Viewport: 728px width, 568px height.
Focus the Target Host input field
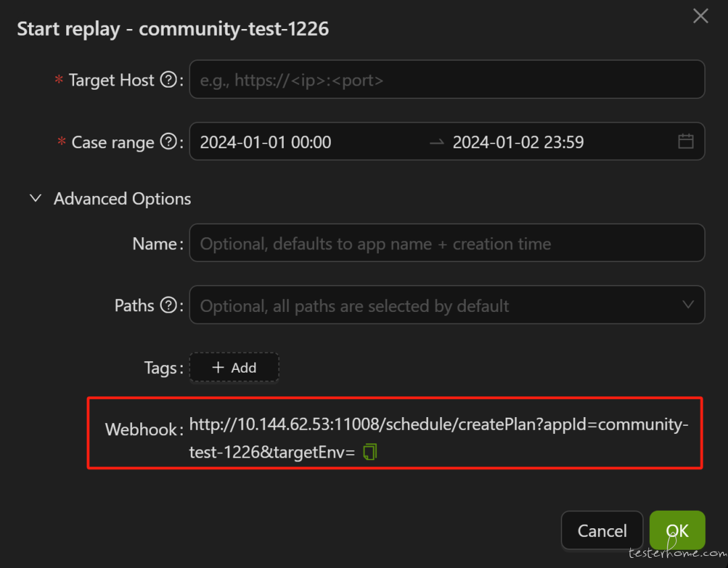click(x=447, y=80)
